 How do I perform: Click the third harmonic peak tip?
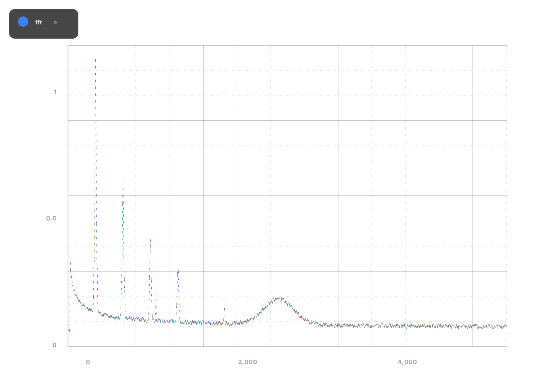(x=150, y=239)
